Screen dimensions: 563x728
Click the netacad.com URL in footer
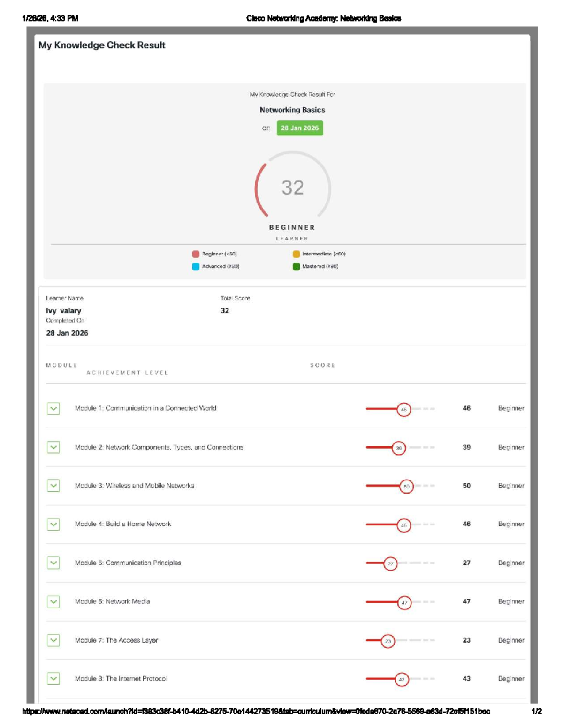tap(256, 711)
